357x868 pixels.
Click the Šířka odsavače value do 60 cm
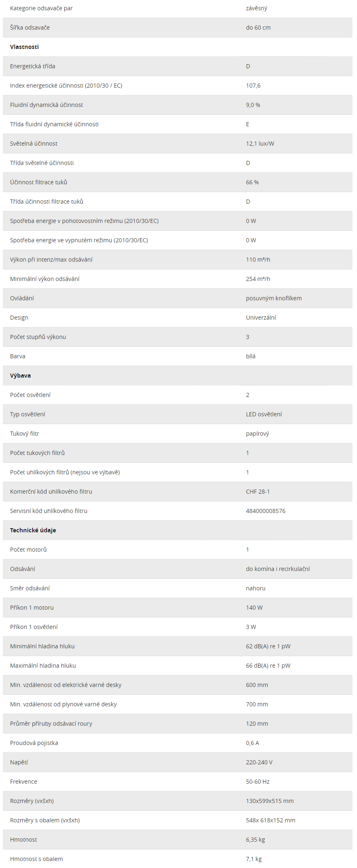point(258,28)
